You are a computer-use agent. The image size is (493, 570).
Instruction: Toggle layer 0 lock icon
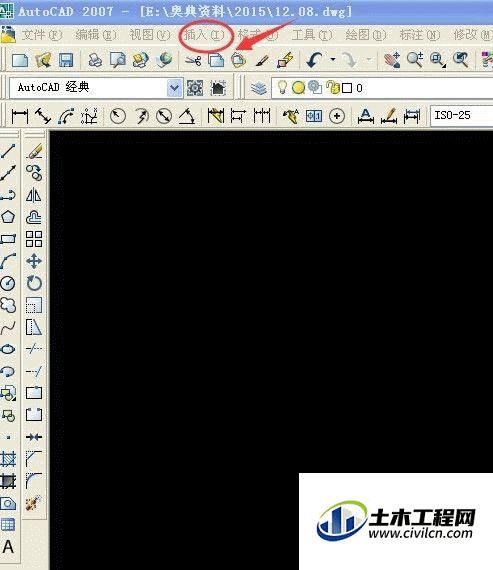[333, 87]
